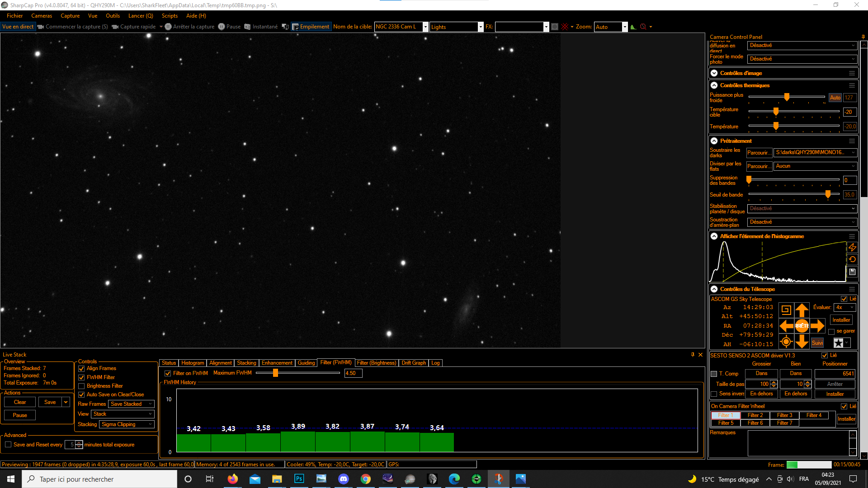The image size is (868, 488).
Task: Click the green histogram icon in the toolbar
Action: (633, 27)
